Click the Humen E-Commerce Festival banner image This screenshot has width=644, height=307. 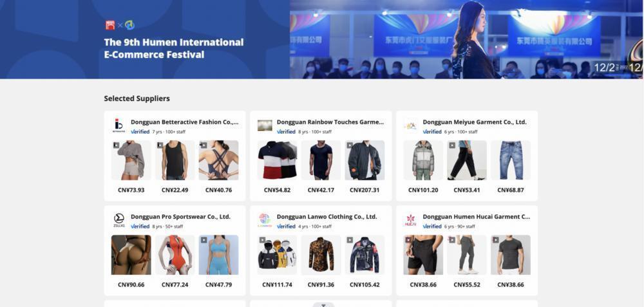point(466,39)
